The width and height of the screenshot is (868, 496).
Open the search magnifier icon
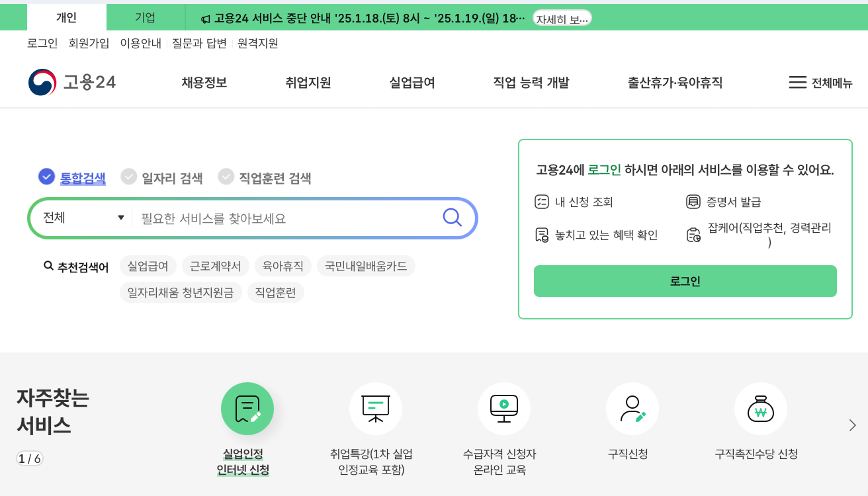click(452, 218)
